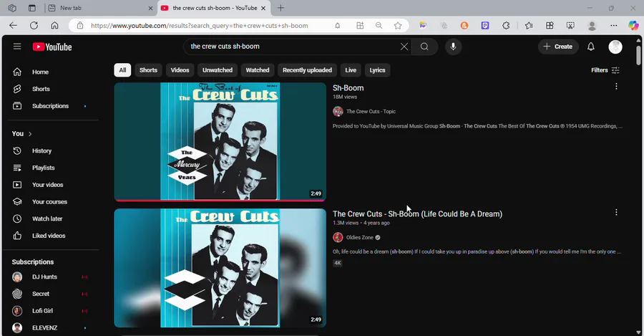Refresh the page in the browser
This screenshot has width=644, height=336.
point(34,26)
